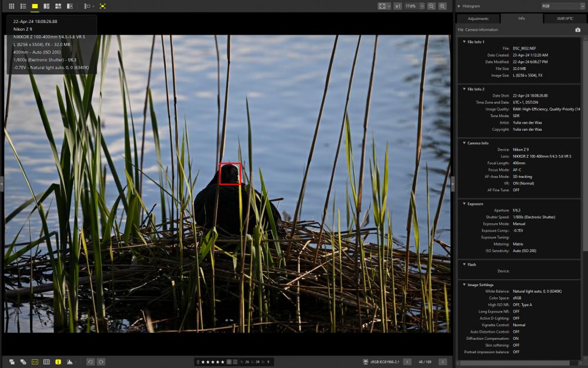This screenshot has width=588, height=368.
Task: Toggle the histogram overlay icon in bottom bar
Action: 70,362
